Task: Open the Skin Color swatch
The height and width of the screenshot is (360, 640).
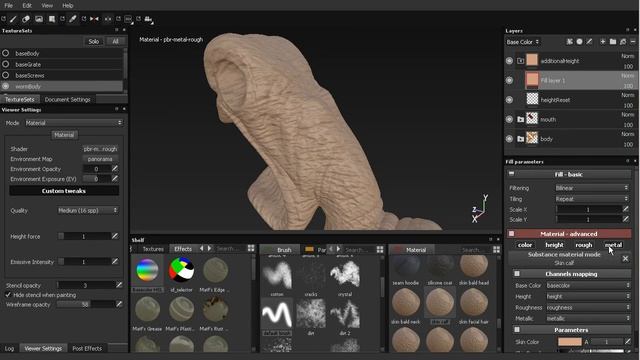Action: pos(569,342)
